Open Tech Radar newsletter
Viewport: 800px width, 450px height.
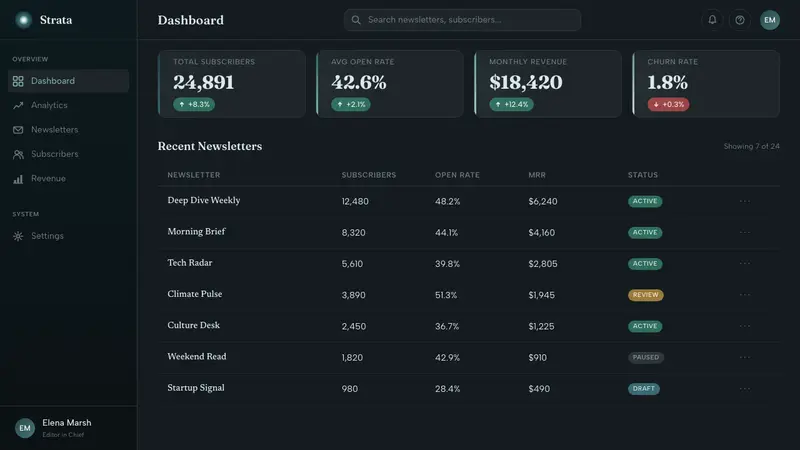click(x=190, y=263)
